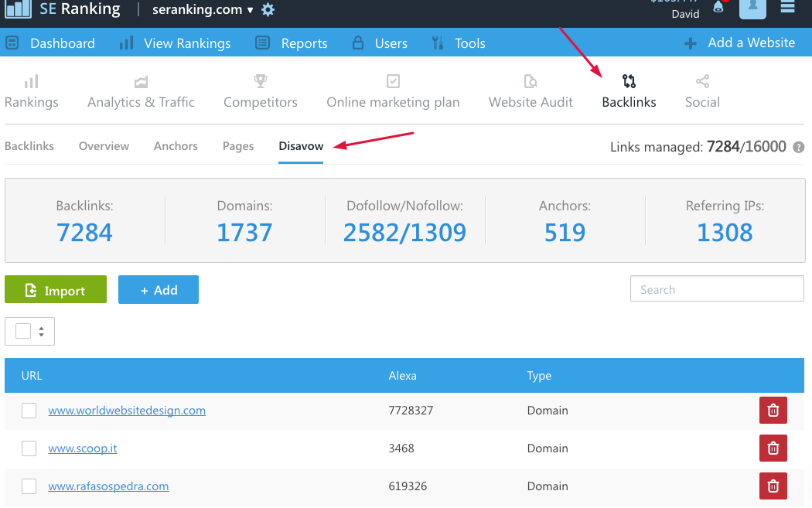Click the Website Audit magnifier icon
Image resolution: width=812 pixels, height=508 pixels.
(x=531, y=81)
